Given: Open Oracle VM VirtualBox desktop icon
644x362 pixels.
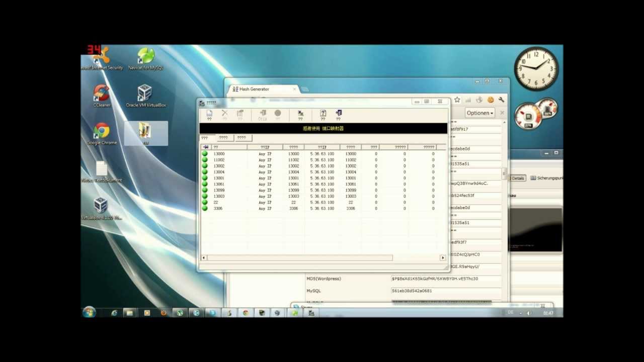Looking at the screenshot, I should point(145,96).
